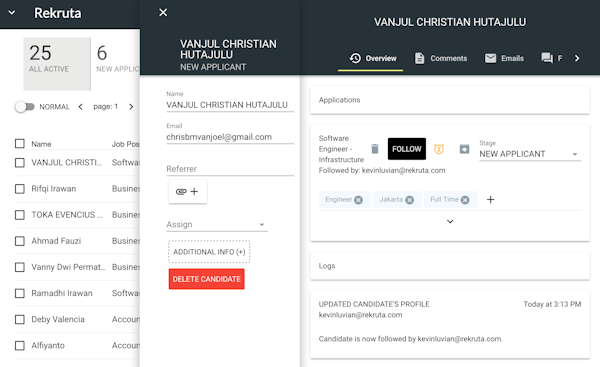Open candidate Rifqi Irawan
The width and height of the screenshot is (600, 367).
click(x=54, y=189)
